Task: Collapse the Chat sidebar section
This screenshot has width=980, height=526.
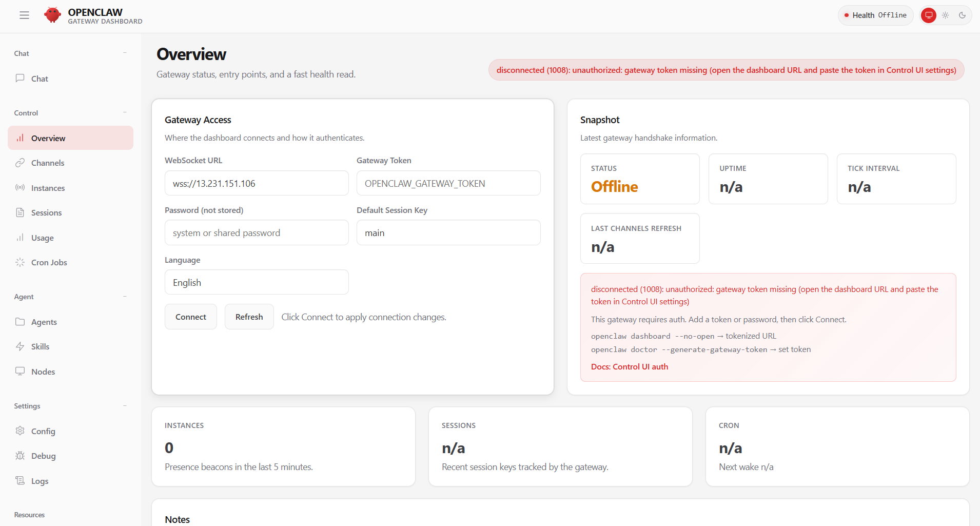Action: pos(125,53)
